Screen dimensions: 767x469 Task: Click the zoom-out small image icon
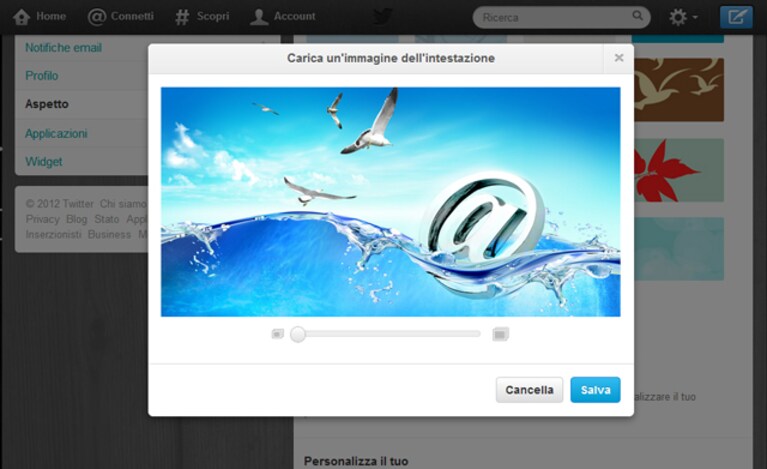click(277, 334)
